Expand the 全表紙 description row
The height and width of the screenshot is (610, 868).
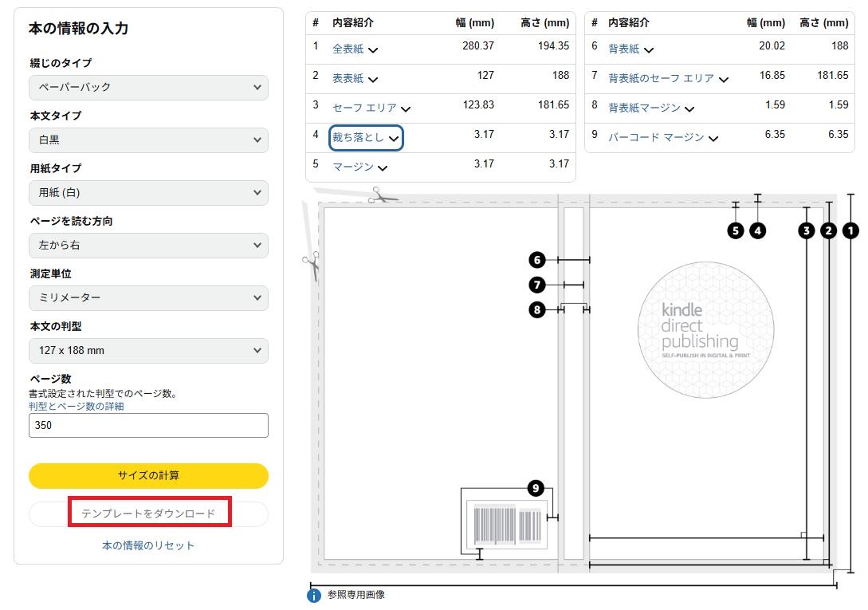click(x=355, y=49)
